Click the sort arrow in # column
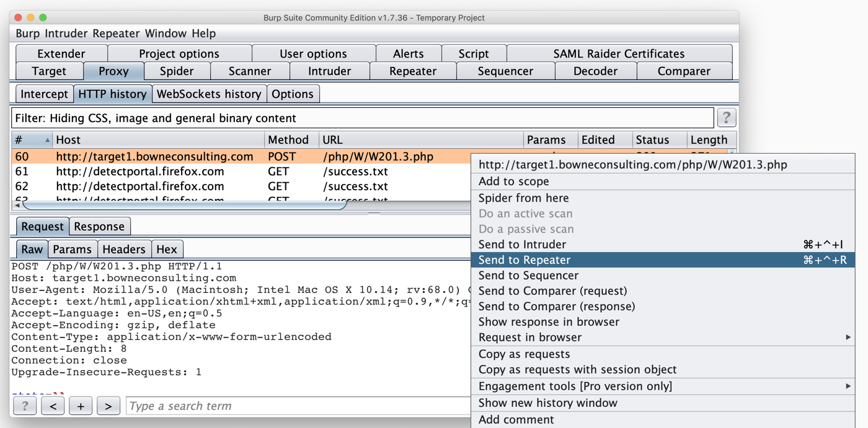Image resolution: width=868 pixels, height=428 pixels. click(47, 140)
